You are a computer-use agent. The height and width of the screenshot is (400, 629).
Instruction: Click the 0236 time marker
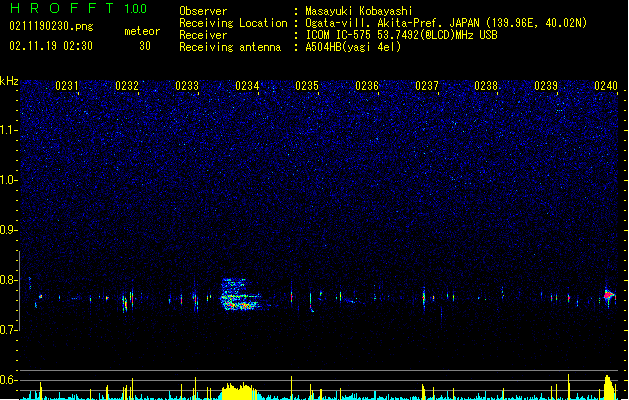[367, 86]
